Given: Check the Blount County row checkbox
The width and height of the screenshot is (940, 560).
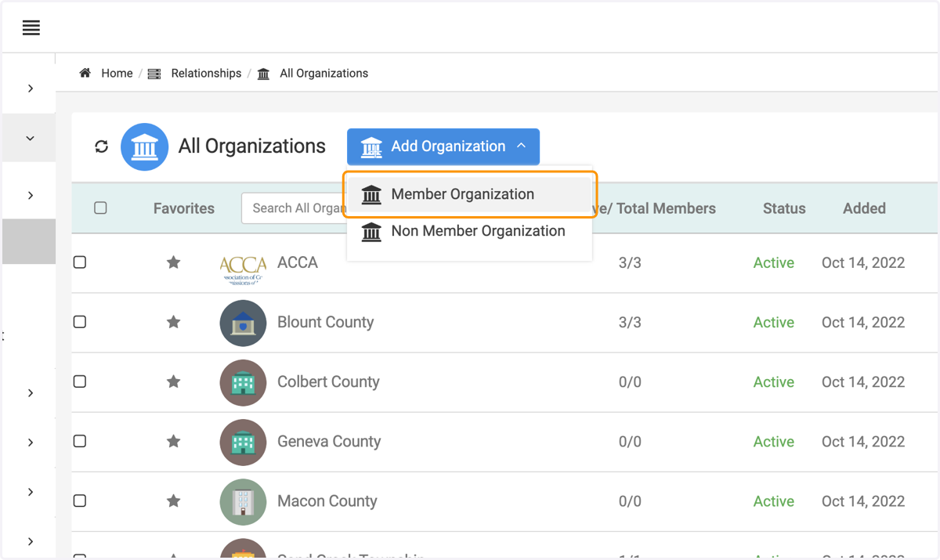Looking at the screenshot, I should pos(80,322).
